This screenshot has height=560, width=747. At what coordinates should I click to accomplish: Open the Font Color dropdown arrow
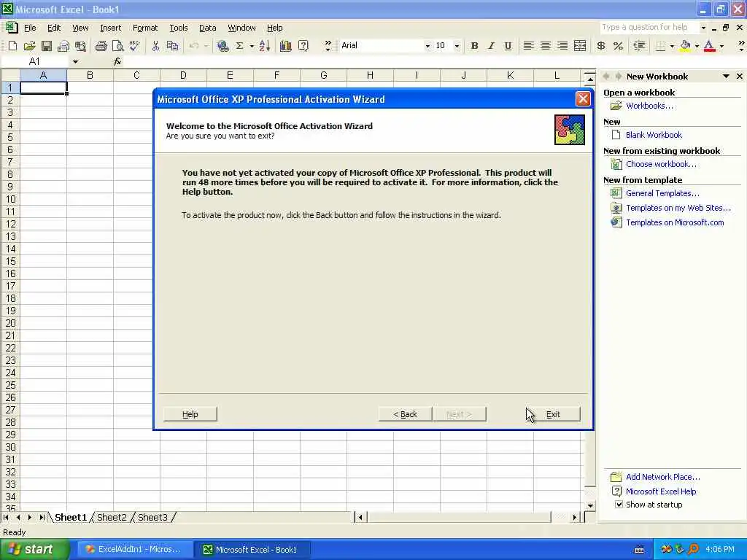721,46
